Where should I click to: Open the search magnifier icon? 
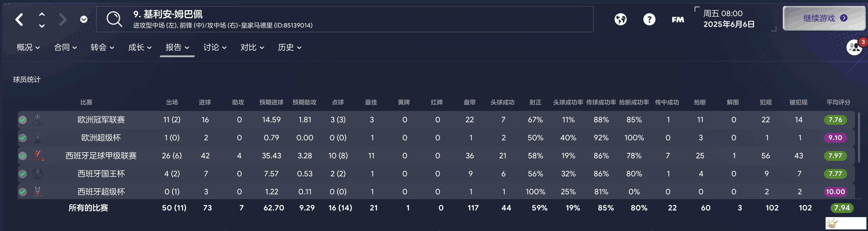[114, 19]
